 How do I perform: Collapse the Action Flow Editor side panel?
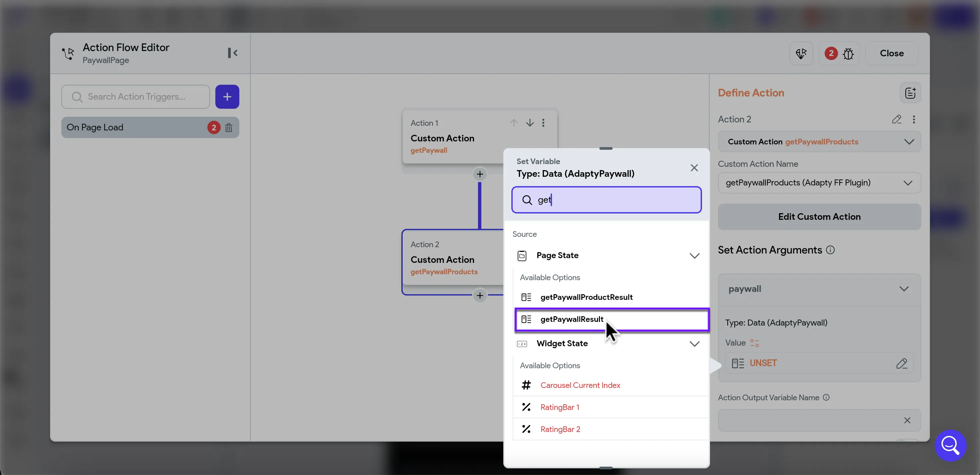tap(232, 53)
